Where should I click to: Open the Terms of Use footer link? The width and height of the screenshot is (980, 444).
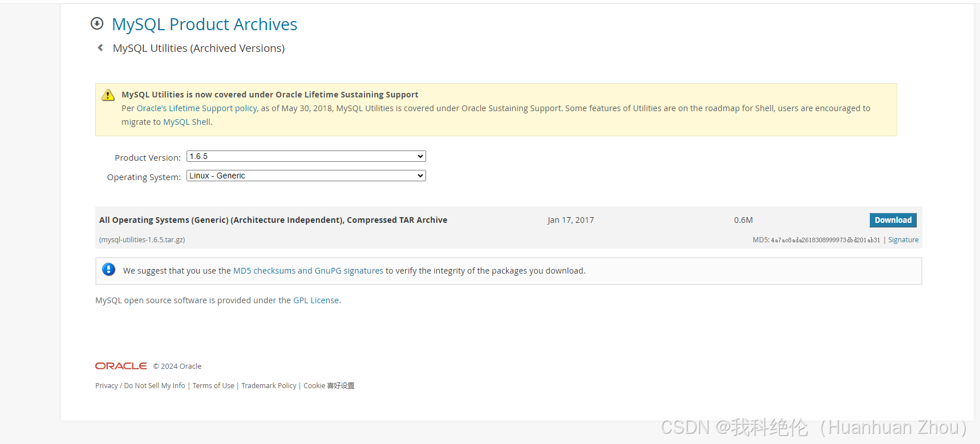click(x=213, y=386)
